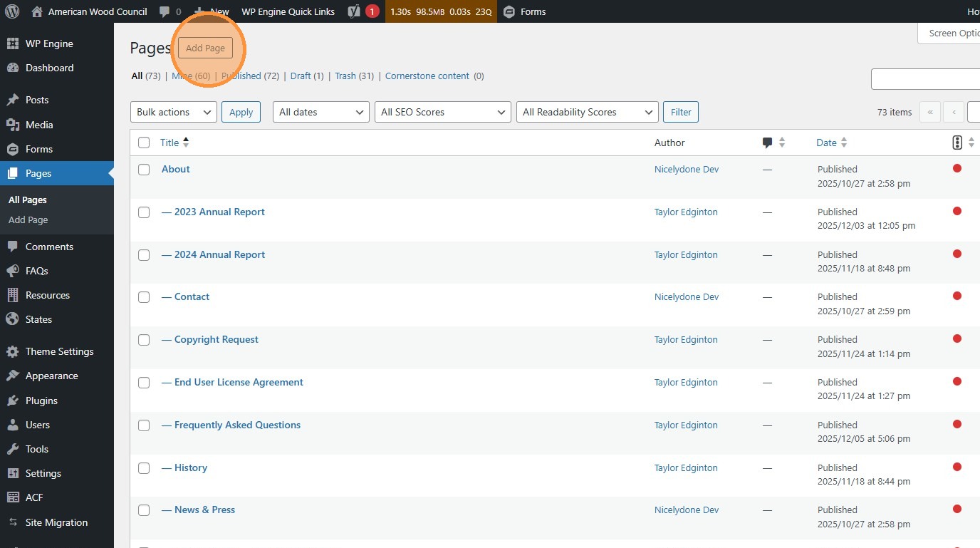Filter to Mine (60) pages
The image size is (980, 548).
pyautogui.click(x=191, y=76)
